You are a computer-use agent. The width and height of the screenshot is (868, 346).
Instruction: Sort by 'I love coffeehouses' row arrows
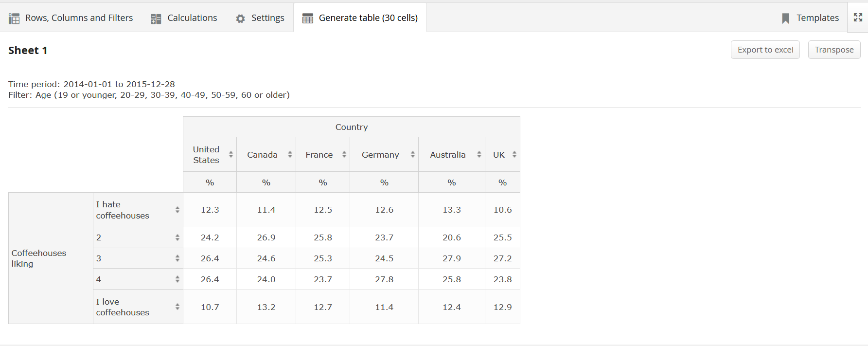177,307
